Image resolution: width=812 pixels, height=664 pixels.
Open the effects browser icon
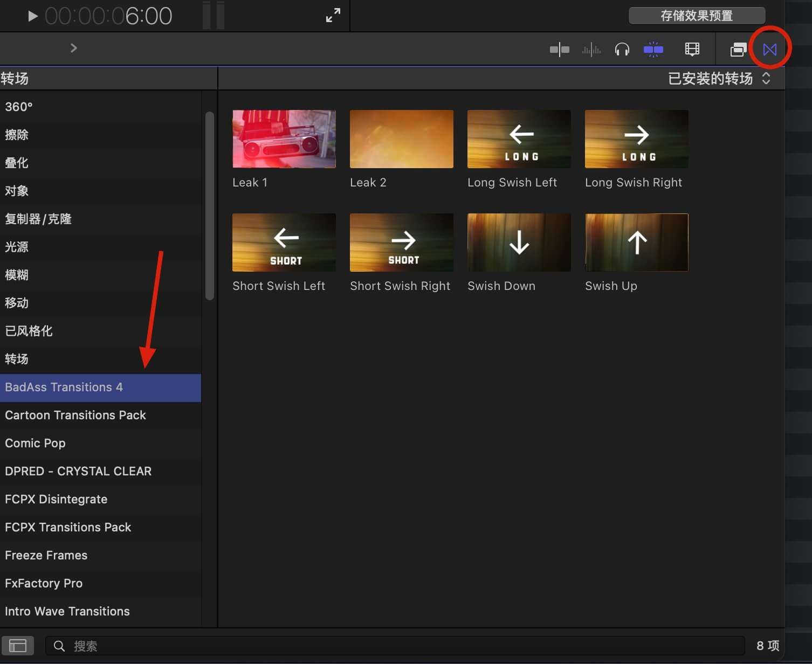(738, 50)
